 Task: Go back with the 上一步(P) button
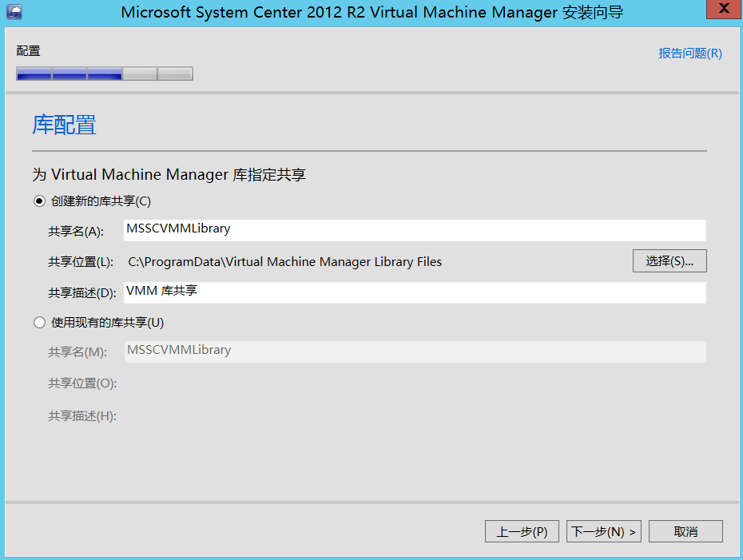[522, 531]
